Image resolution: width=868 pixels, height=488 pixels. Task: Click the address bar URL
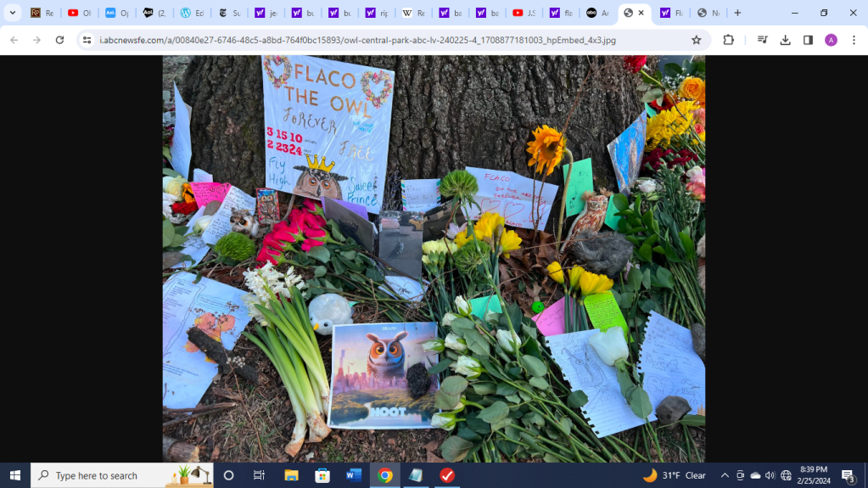pyautogui.click(x=356, y=40)
